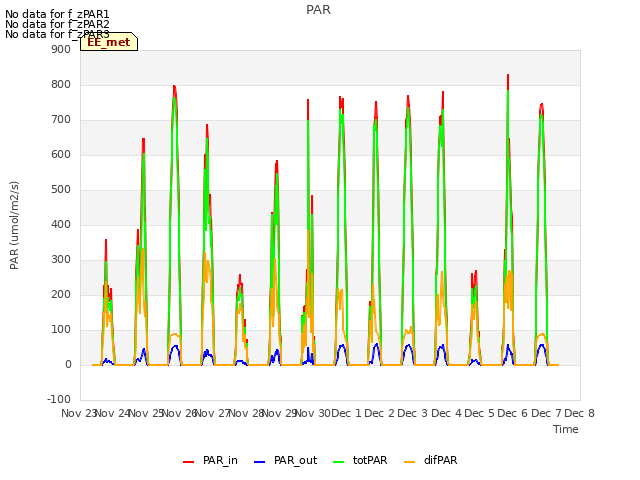The image size is (640, 480).
Task: Click the Dec 5 x-axis label
Action: [480, 413]
